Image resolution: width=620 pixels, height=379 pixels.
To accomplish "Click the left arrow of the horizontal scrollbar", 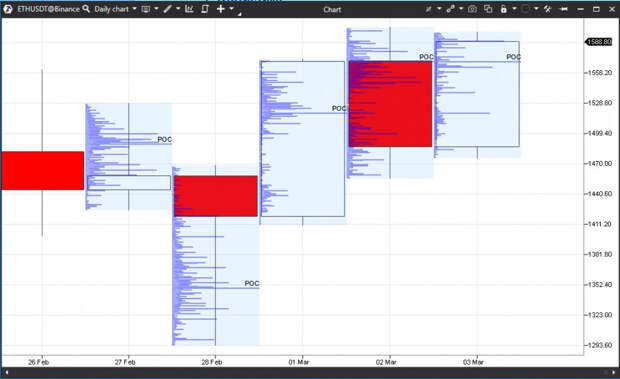I will [7, 372].
